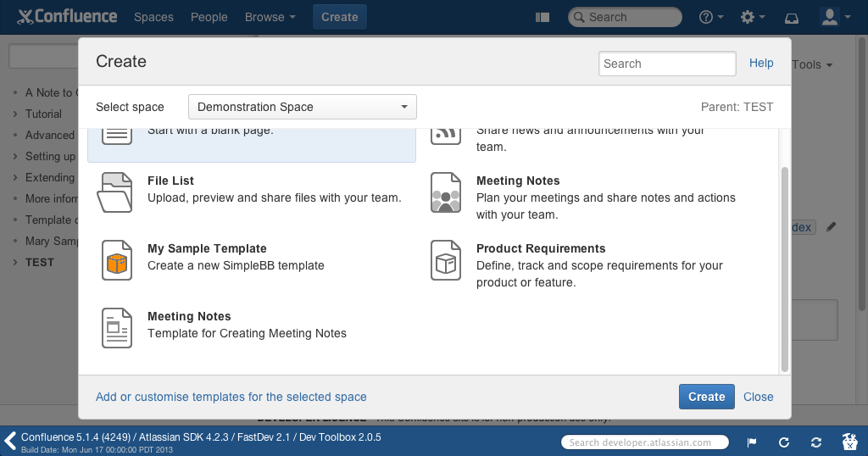
Task: Select the File List template icon
Action: (116, 192)
